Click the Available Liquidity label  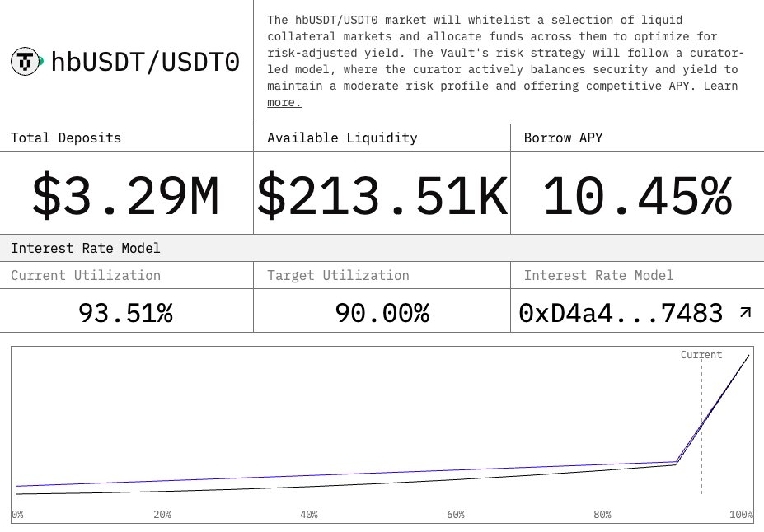(342, 138)
